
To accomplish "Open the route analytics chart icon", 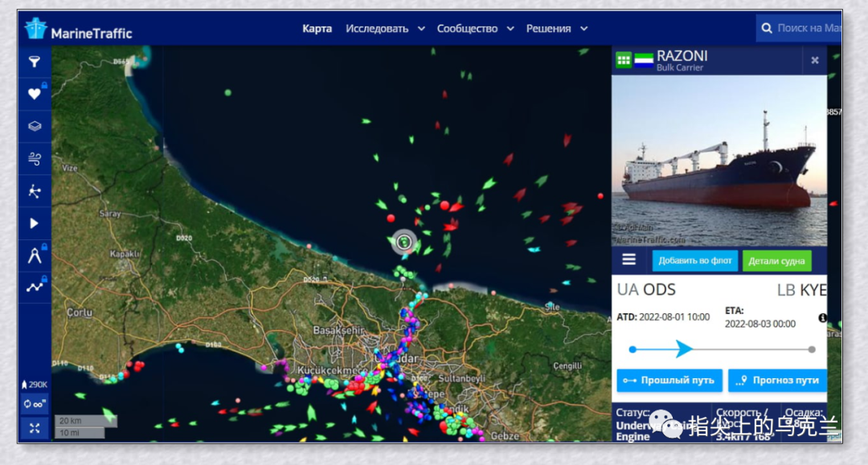I will tap(35, 287).
